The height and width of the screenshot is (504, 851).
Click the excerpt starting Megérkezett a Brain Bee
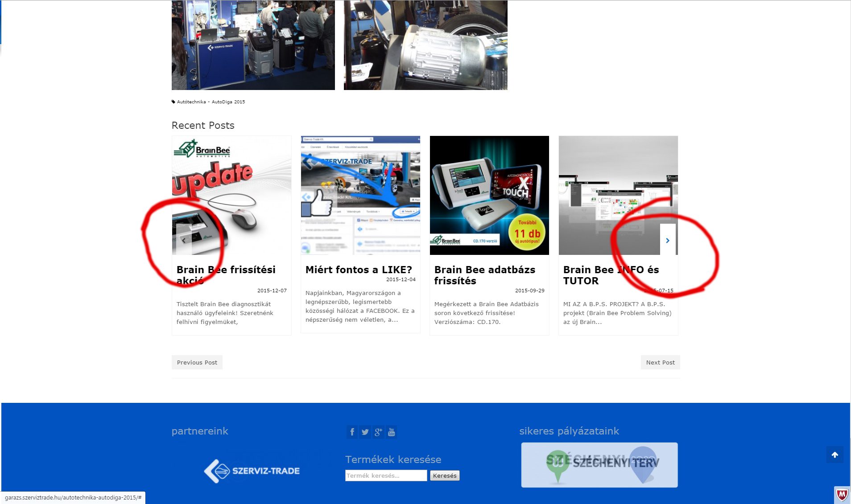point(487,313)
